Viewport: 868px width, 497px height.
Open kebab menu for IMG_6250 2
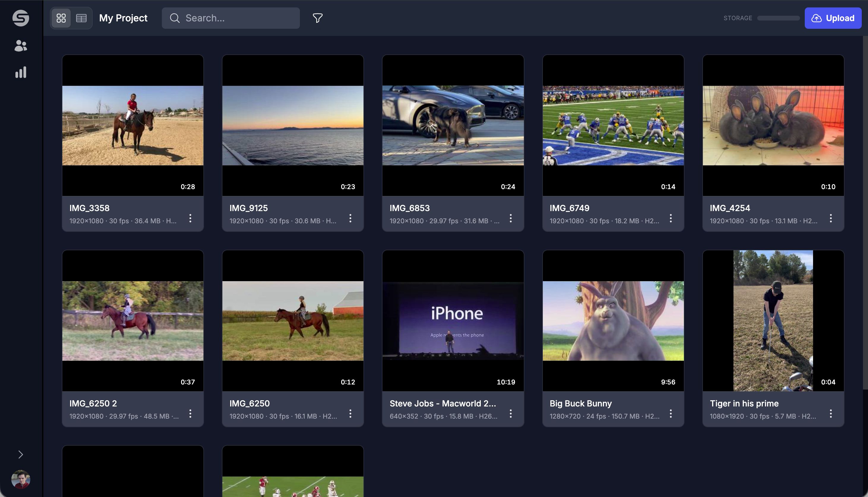pos(190,413)
